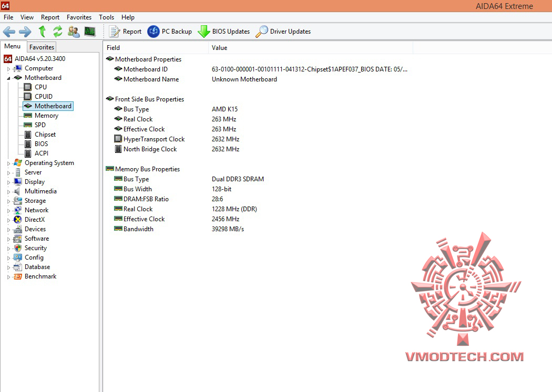Open the Report menu
Image resolution: width=552 pixels, height=392 pixels.
50,17
